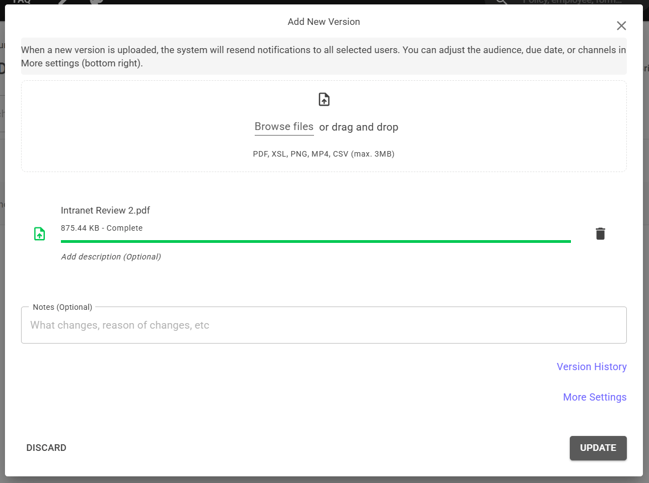Image resolution: width=649 pixels, height=483 pixels.
Task: Focus the Notes (Optional) text box
Action: (324, 325)
